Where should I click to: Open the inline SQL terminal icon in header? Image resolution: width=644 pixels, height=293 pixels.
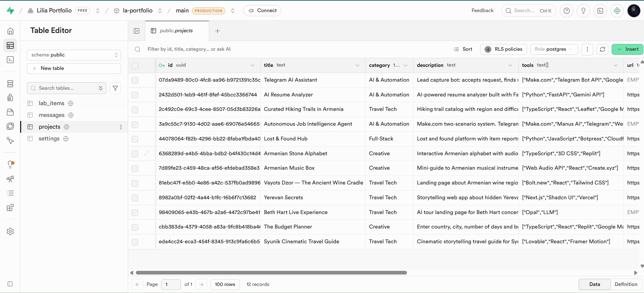tap(600, 11)
